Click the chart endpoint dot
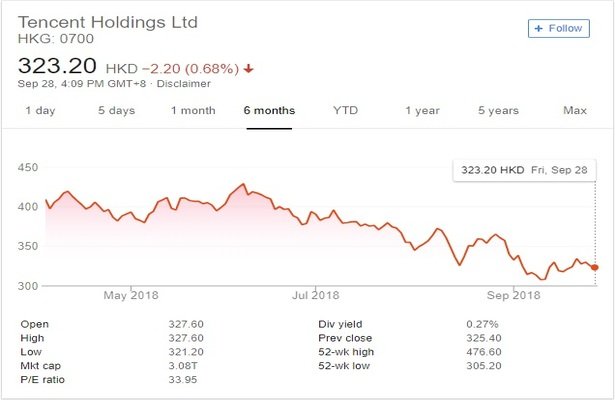 click(x=596, y=267)
